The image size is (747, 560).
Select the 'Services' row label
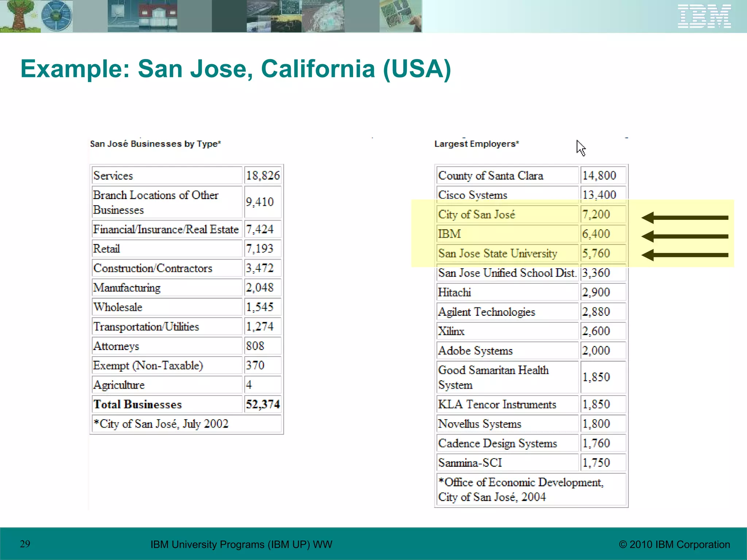pos(167,175)
